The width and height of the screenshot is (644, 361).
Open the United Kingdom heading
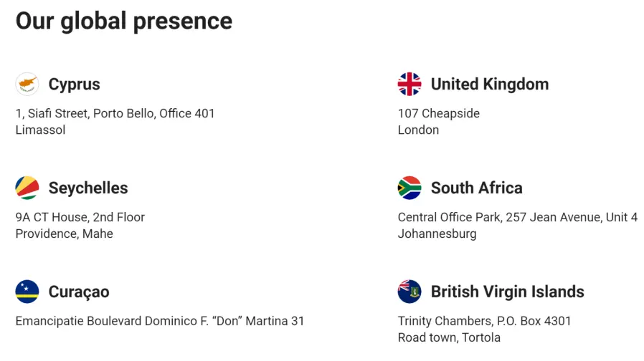(490, 84)
